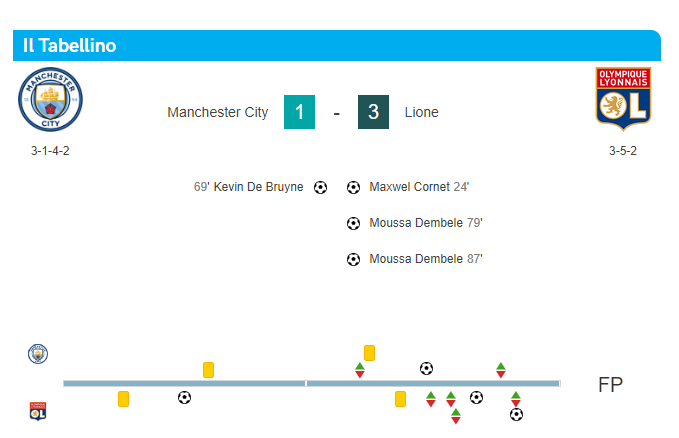Click Manchester City first-half yellow card
The image size is (679, 438).
click(208, 370)
